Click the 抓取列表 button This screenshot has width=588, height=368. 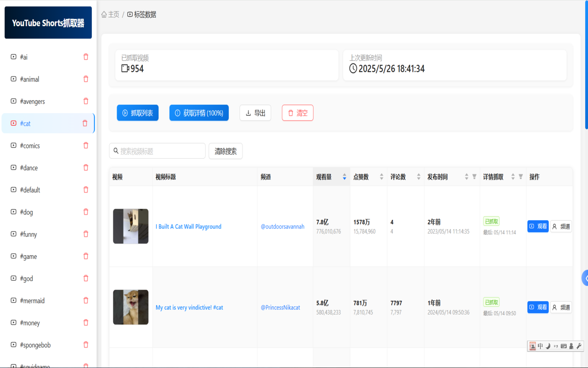(x=137, y=113)
